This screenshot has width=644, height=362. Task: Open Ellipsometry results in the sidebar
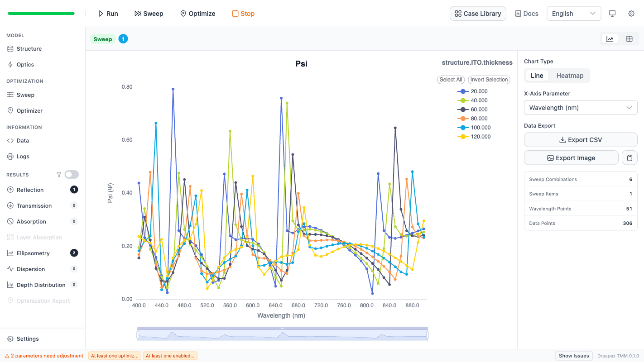33,253
